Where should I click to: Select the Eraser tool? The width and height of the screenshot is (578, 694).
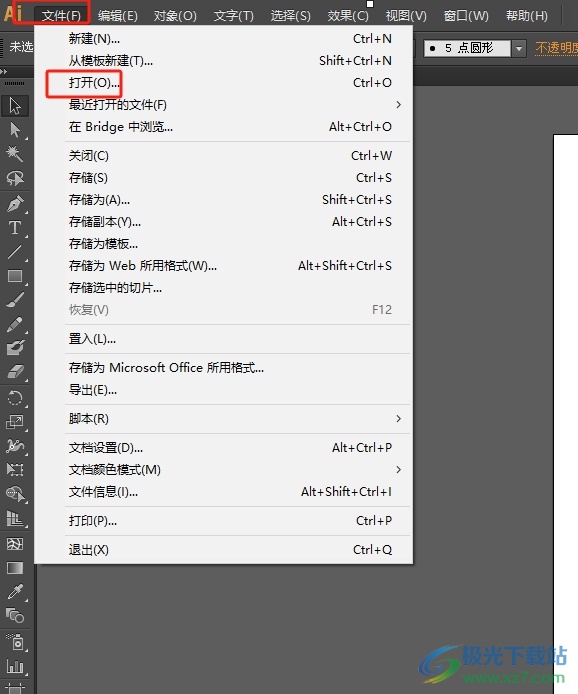tap(15, 371)
